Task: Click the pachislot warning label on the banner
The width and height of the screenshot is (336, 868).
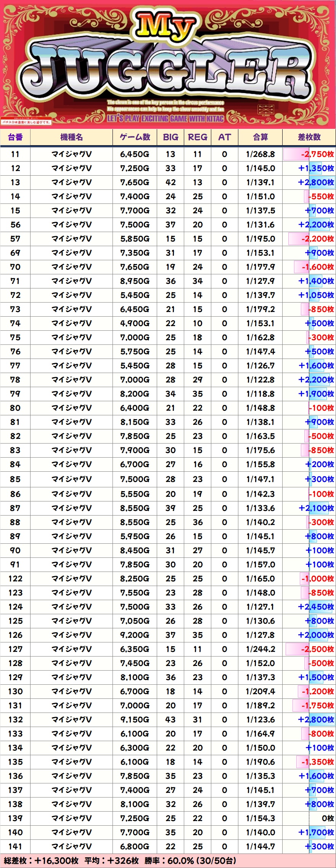Action: pyautogui.click(x=26, y=122)
